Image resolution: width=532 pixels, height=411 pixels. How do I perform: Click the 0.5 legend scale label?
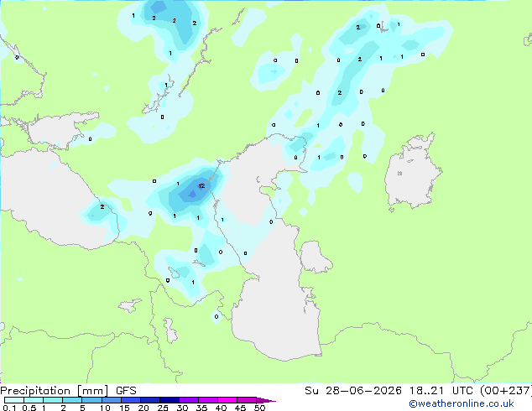point(29,408)
